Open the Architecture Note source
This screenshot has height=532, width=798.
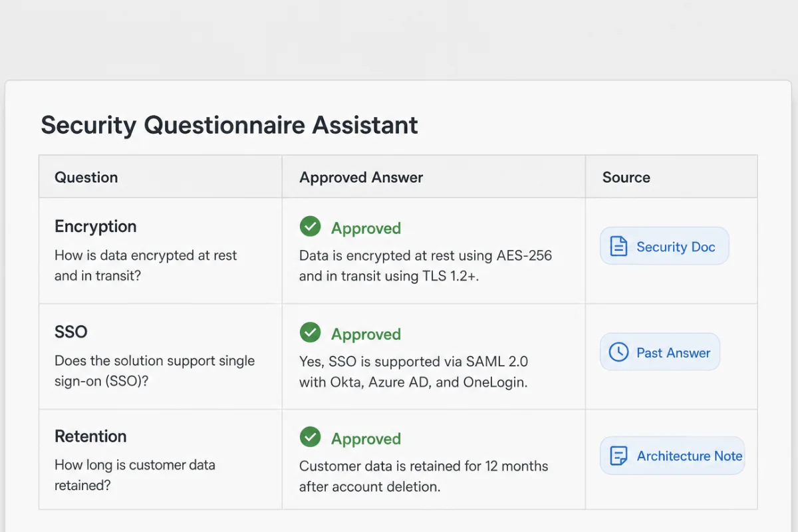click(x=672, y=456)
